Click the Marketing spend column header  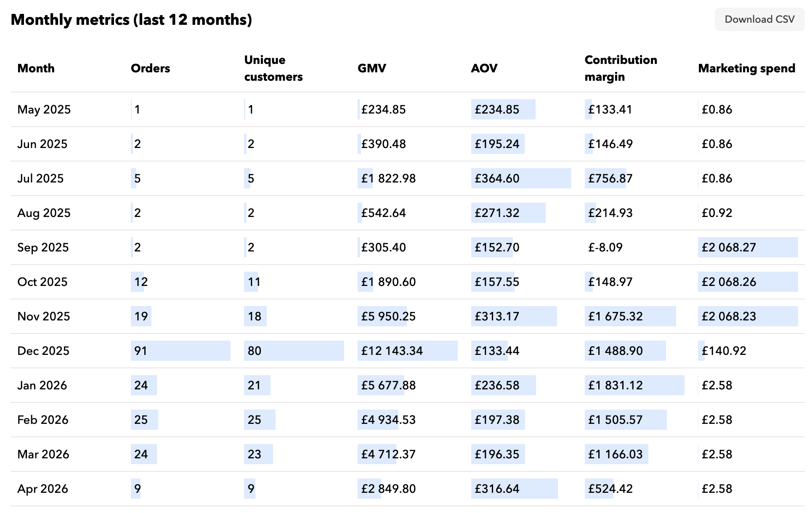(x=746, y=68)
